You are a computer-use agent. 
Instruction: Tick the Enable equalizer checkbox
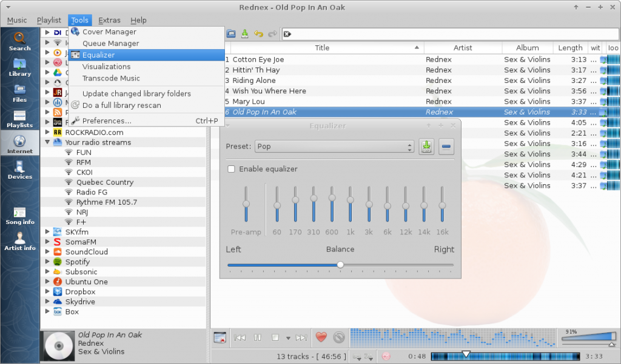point(231,169)
